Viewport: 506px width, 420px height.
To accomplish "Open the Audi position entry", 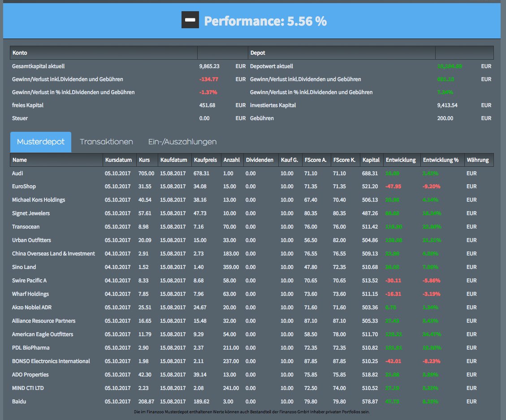I will pos(19,173).
